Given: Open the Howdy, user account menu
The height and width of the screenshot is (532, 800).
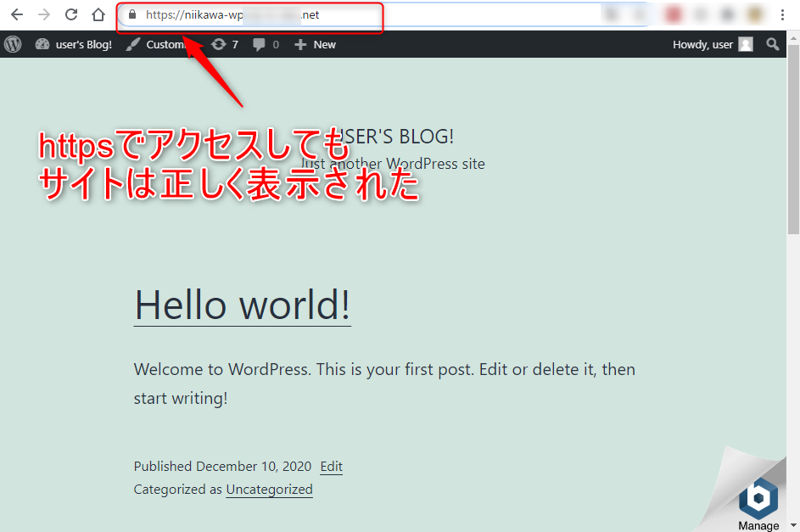Looking at the screenshot, I should 704,44.
